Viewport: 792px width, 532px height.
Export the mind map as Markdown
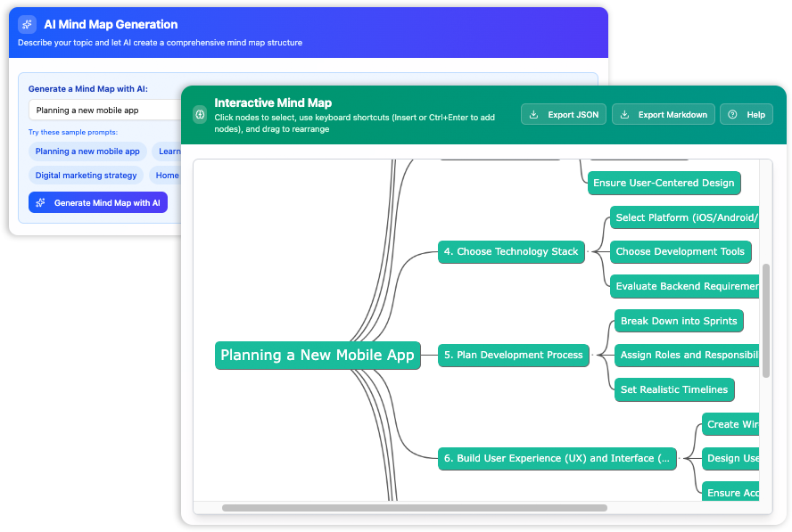coord(664,114)
